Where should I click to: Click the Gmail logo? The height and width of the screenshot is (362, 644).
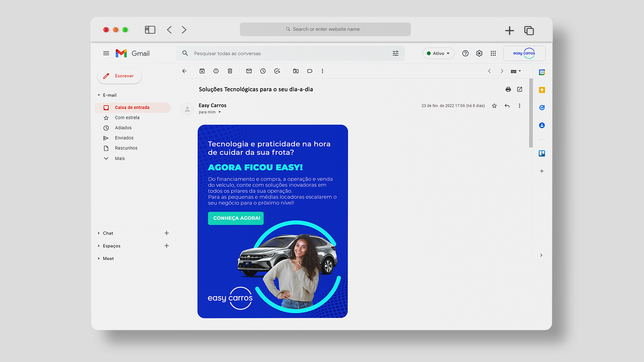[132, 53]
